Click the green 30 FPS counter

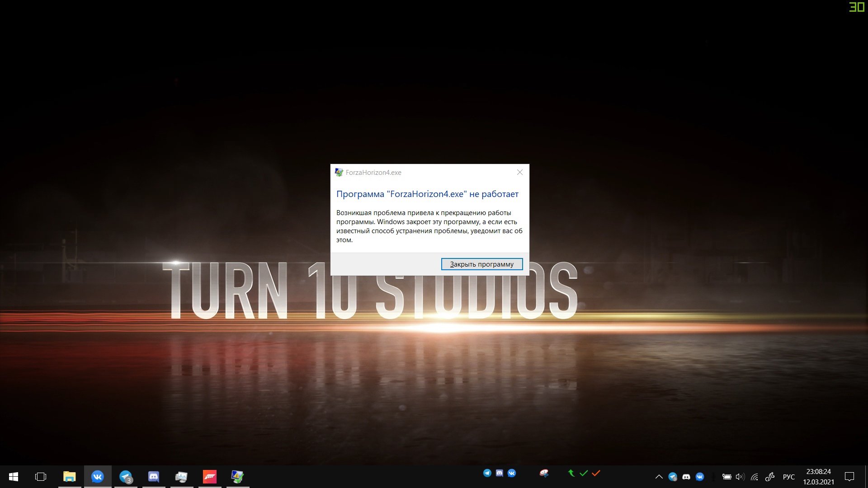click(857, 7)
